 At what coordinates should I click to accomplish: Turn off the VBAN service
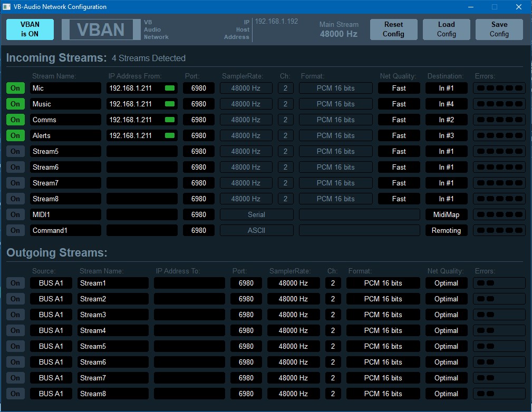pyautogui.click(x=30, y=29)
